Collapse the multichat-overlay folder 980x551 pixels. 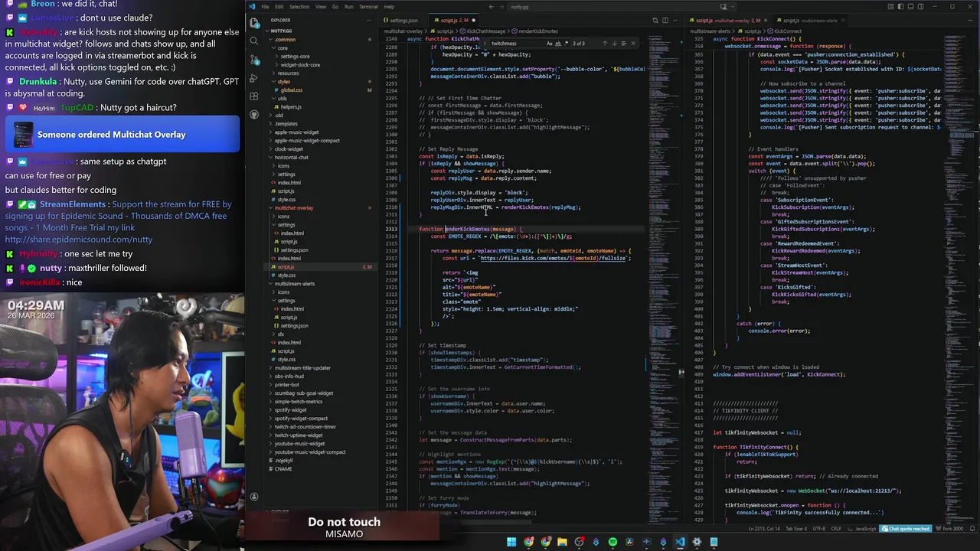[294, 207]
